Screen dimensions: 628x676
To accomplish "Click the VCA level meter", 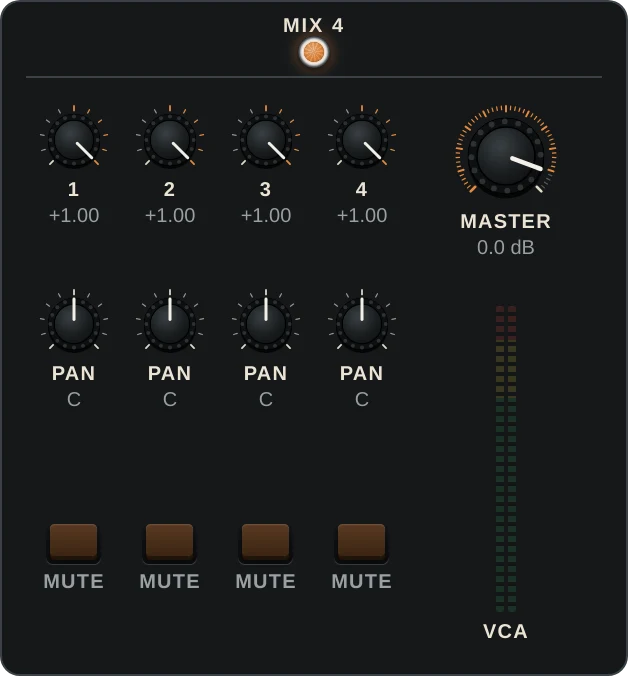I will pyautogui.click(x=506, y=459).
